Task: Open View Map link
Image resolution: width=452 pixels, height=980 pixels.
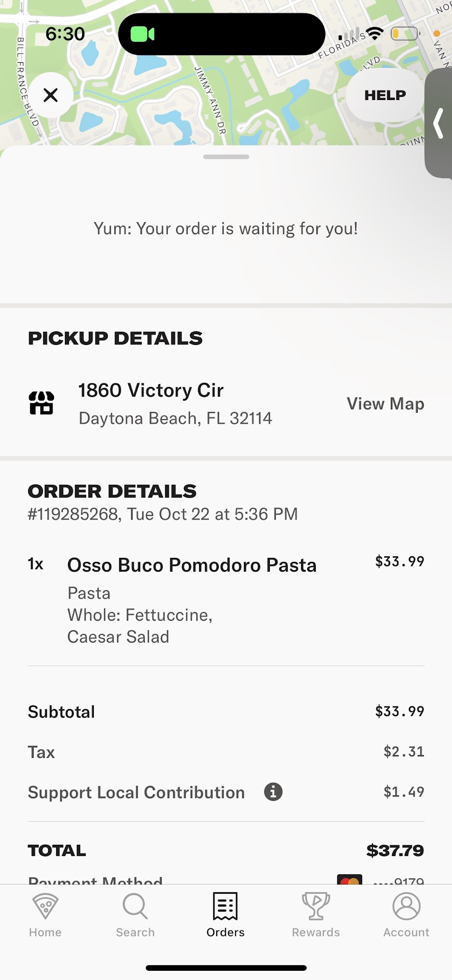Action: click(x=385, y=404)
